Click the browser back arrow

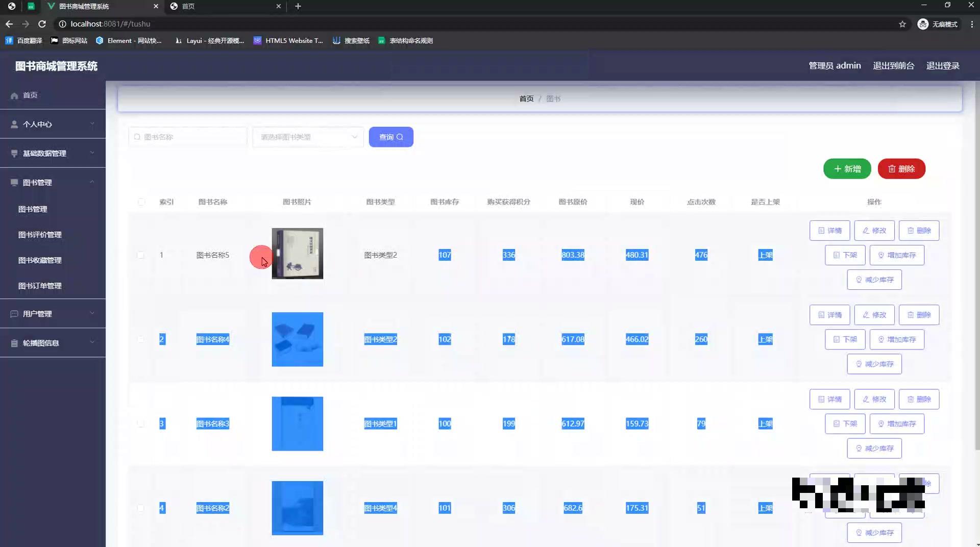[9, 24]
